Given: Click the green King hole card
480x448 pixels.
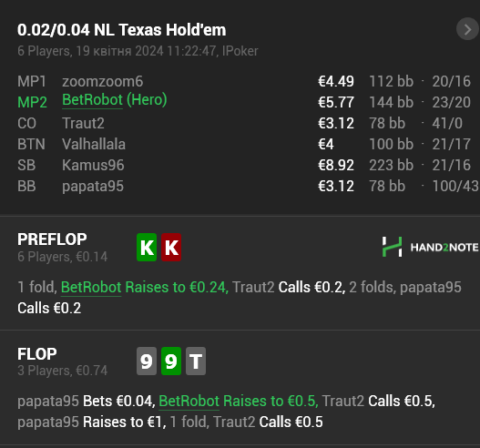Looking at the screenshot, I should (147, 248).
